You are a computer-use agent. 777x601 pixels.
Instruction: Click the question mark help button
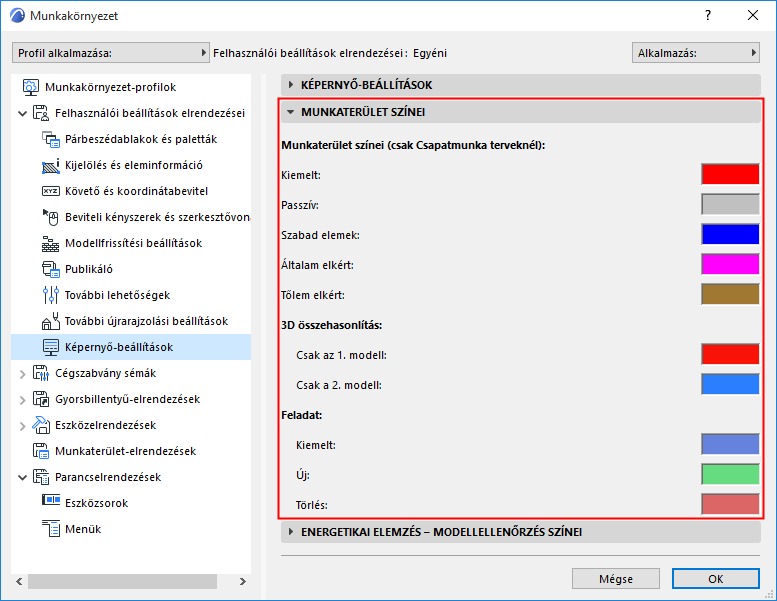click(708, 15)
